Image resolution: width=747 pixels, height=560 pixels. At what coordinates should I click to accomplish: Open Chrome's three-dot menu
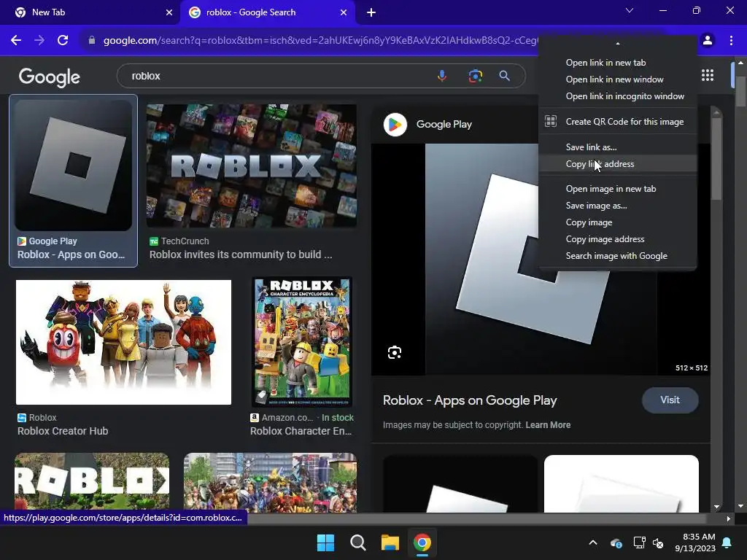coord(731,41)
